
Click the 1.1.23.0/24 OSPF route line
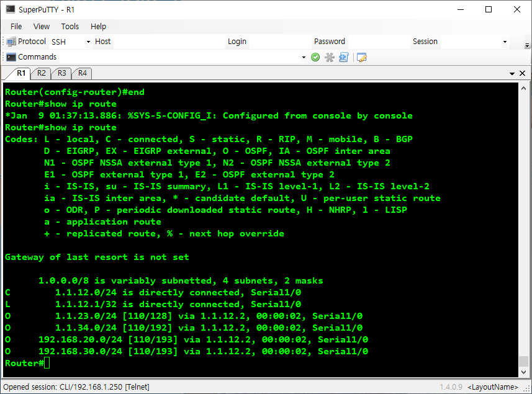click(x=184, y=316)
